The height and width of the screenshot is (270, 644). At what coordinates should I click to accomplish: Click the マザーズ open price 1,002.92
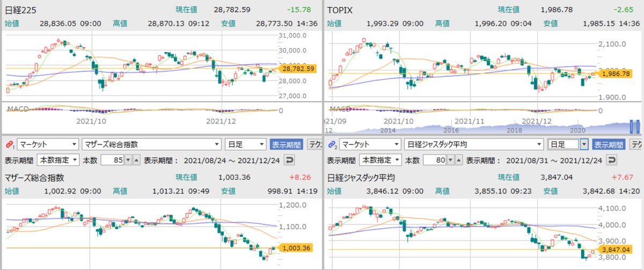61,191
